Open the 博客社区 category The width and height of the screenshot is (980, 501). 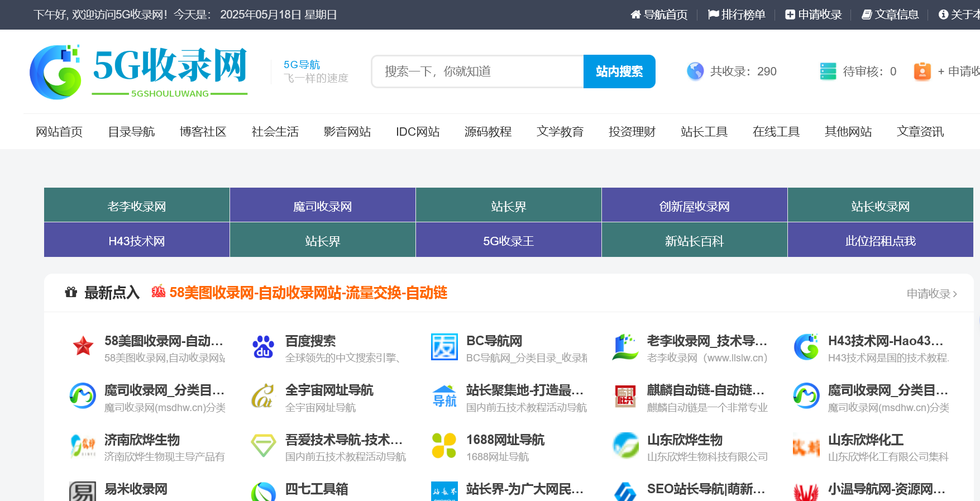[x=203, y=132]
